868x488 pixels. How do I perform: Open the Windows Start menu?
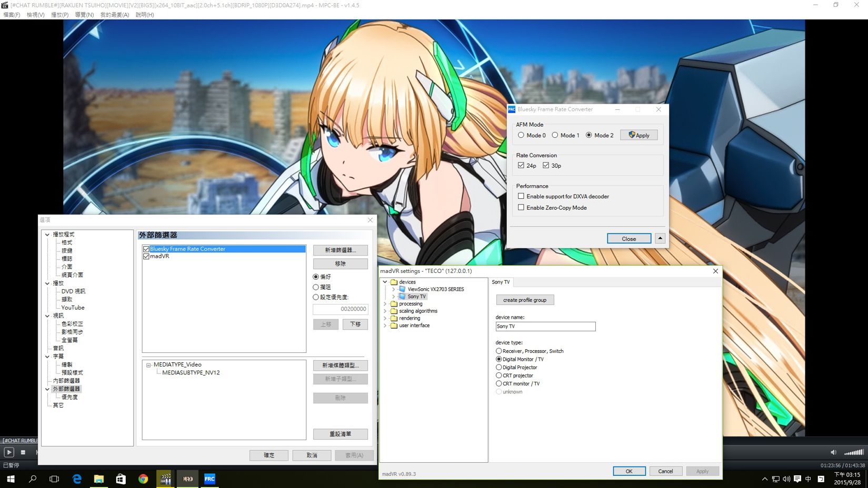coord(11,479)
